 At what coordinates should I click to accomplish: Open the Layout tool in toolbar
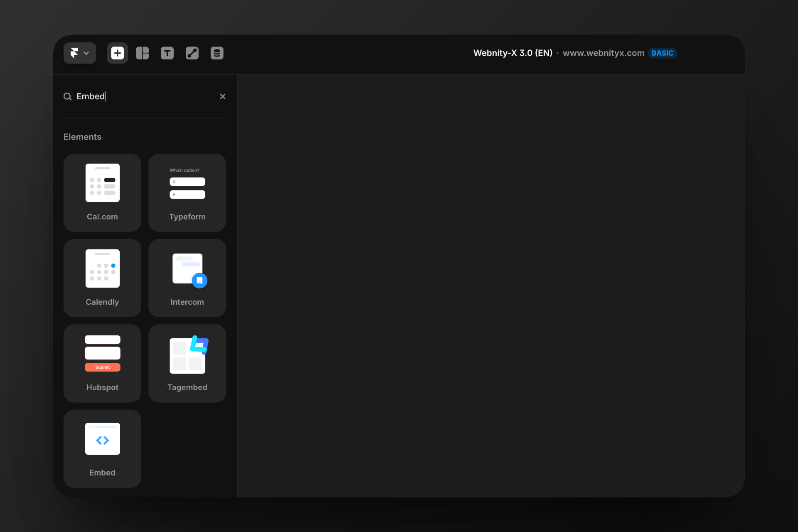(142, 53)
